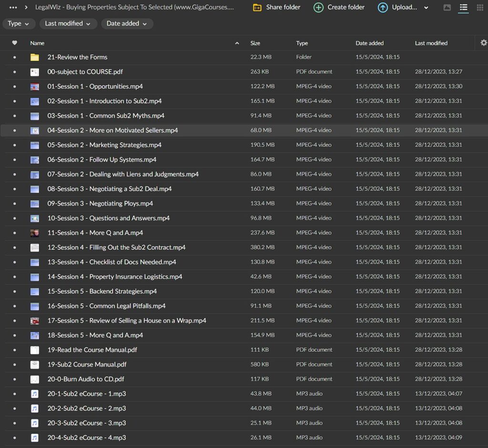Click the 20-1-Sub2 eCourse mp3 audio icon
488x448 pixels.
[x=35, y=394]
